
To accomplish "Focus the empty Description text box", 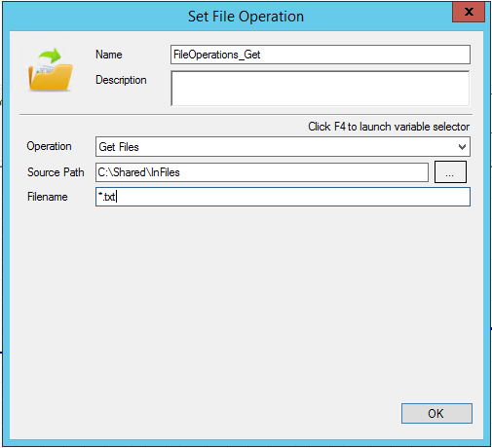I will [321, 89].
